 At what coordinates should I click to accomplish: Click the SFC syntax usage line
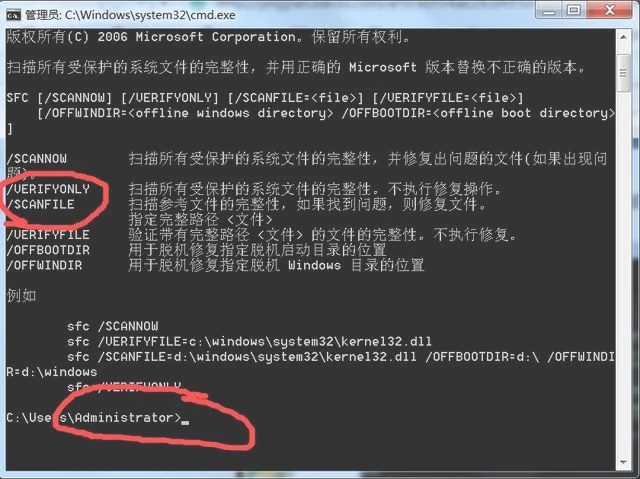point(265,98)
